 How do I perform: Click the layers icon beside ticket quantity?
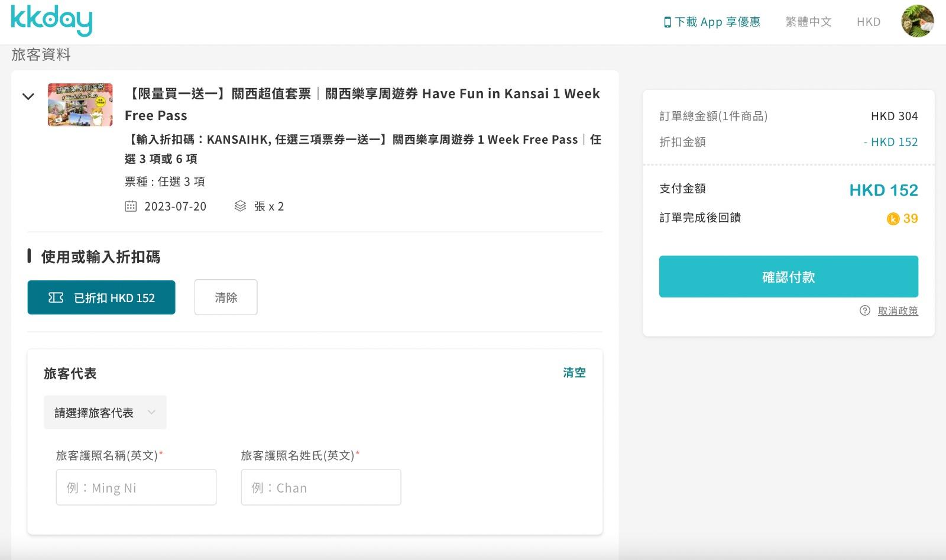[240, 206]
